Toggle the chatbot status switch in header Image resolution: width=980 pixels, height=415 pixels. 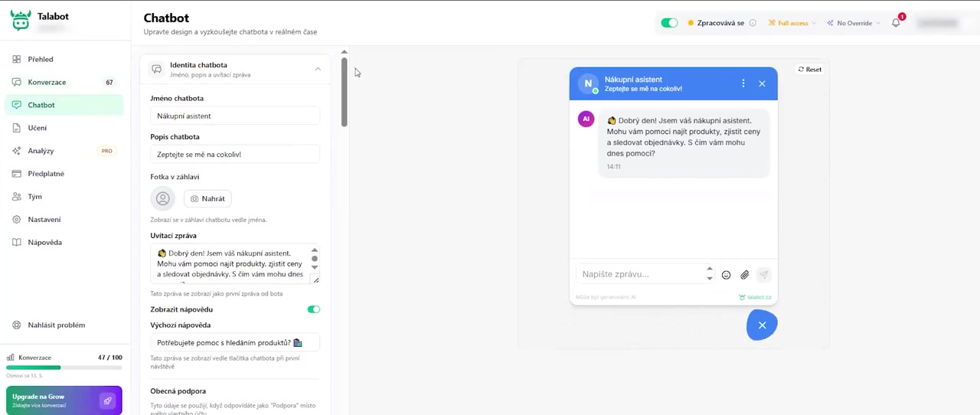[669, 23]
